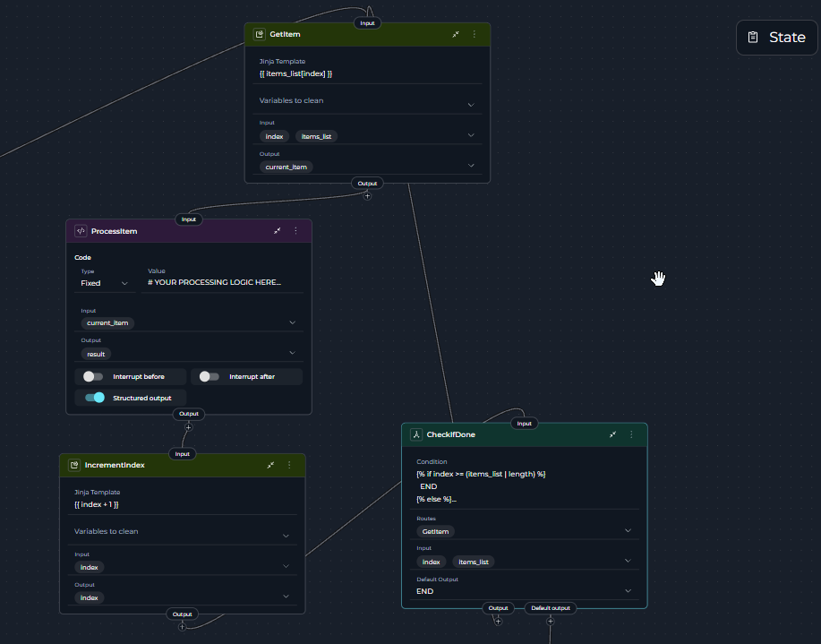The image size is (821, 644).
Task: Enable the Interrupt before toggle
Action: 93,377
